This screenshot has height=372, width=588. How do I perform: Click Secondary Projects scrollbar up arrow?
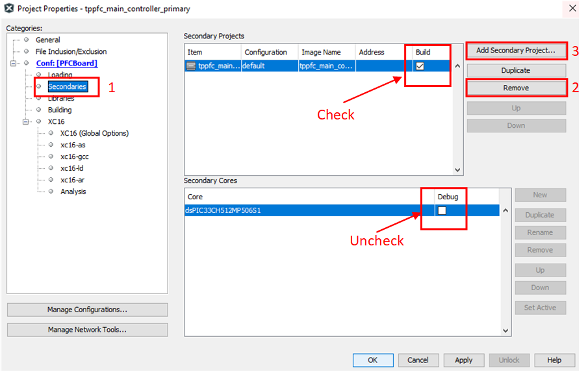pyautogui.click(x=457, y=66)
